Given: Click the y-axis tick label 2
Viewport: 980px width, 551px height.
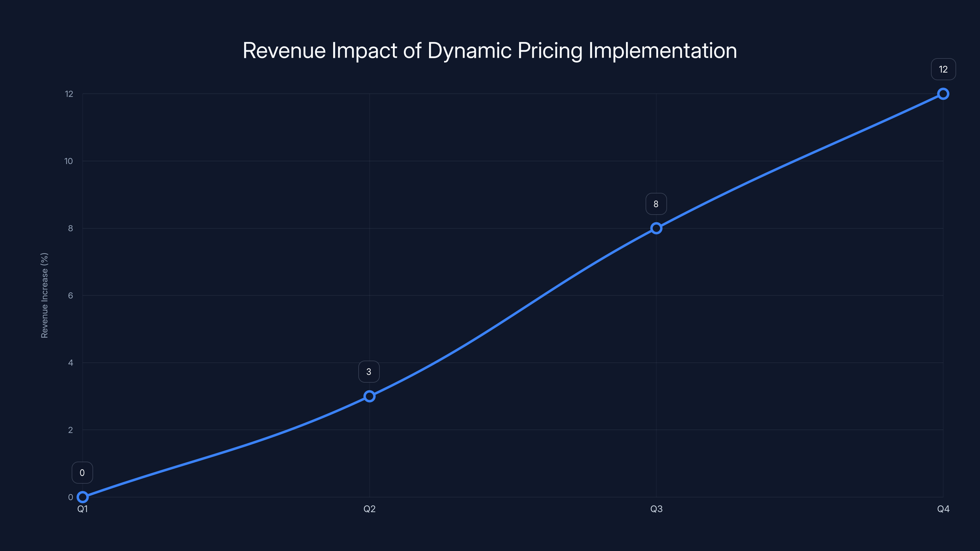Looking at the screenshot, I should point(70,430).
